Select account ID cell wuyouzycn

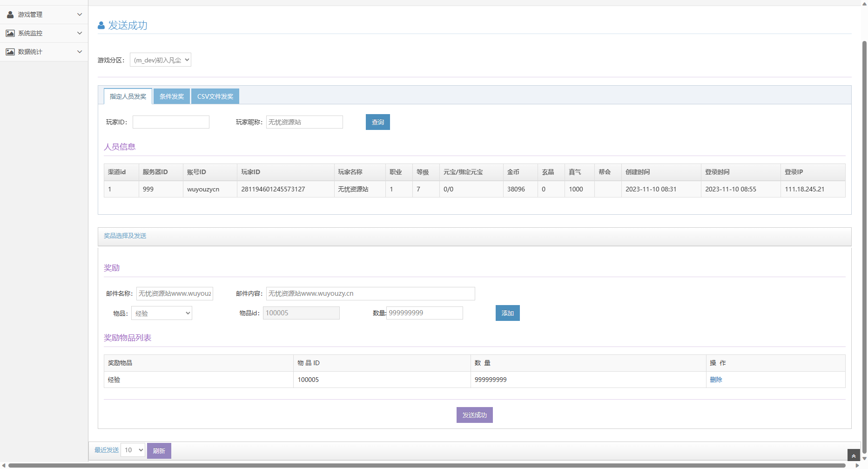(210, 189)
